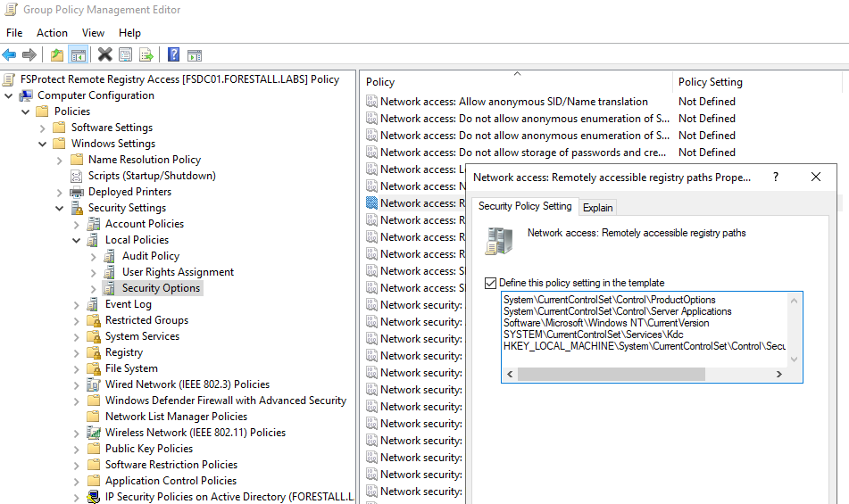This screenshot has height=504, width=849.
Task: Click the Delete X toolbar icon
Action: point(104,54)
